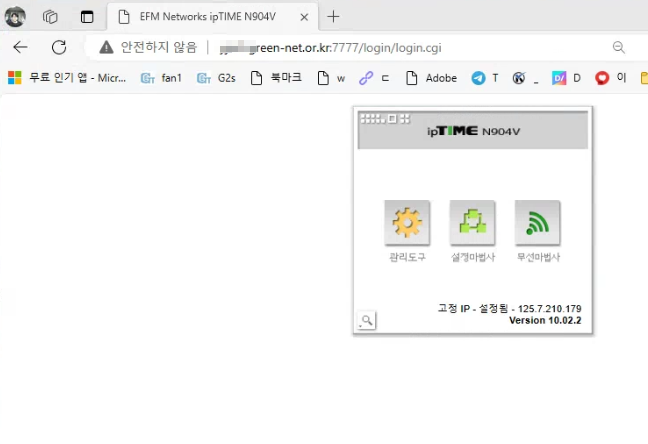Open the G2s bookmark

(x=216, y=78)
